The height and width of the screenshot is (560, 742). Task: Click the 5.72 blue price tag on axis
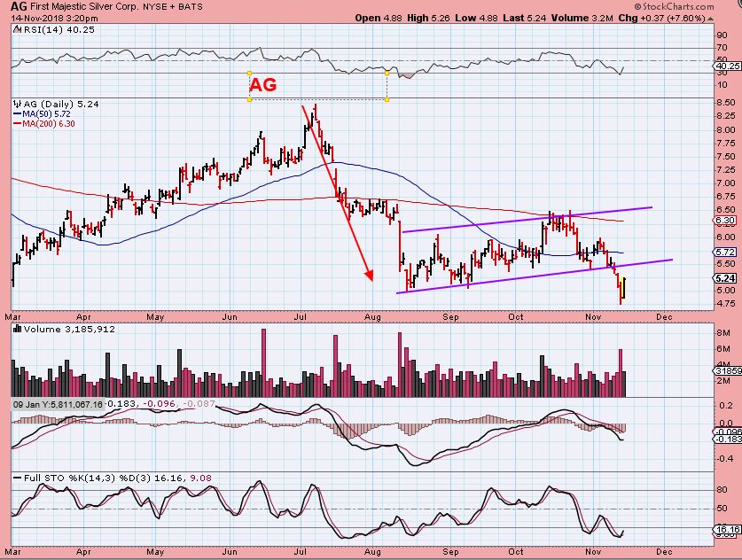(725, 253)
